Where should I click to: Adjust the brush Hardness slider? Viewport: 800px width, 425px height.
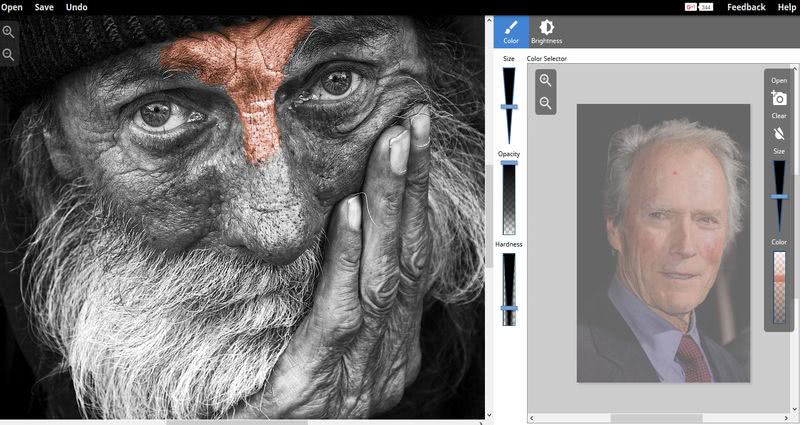click(509, 289)
